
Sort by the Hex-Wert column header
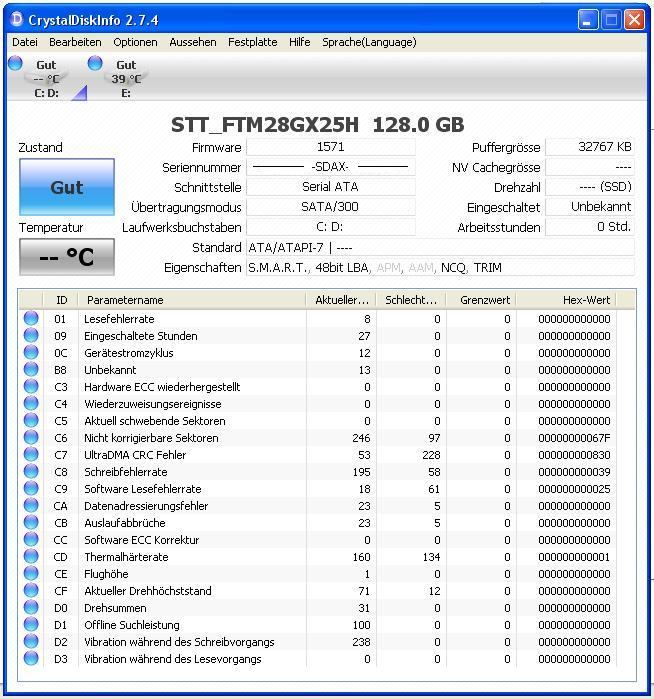pyautogui.click(x=567, y=300)
